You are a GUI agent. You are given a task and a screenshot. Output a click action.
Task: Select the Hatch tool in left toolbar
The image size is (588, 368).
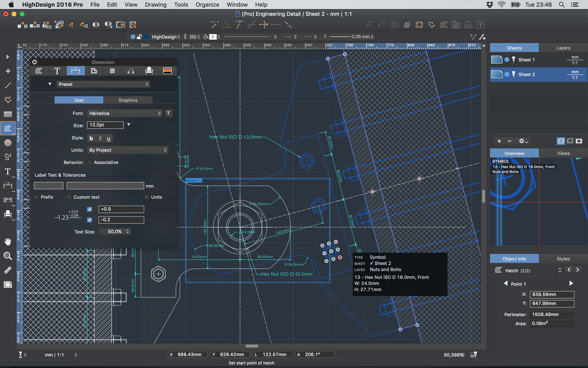coord(8,128)
